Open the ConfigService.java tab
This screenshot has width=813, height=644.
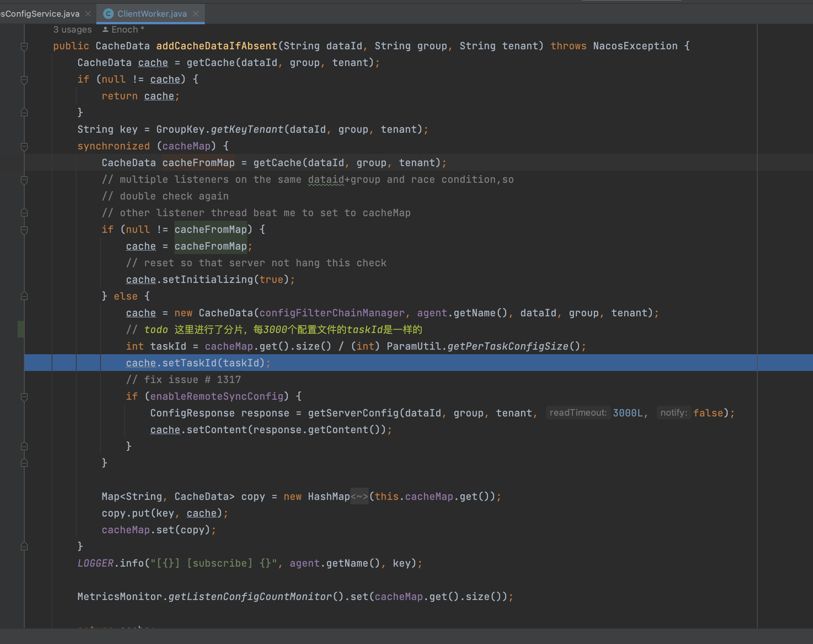point(39,14)
